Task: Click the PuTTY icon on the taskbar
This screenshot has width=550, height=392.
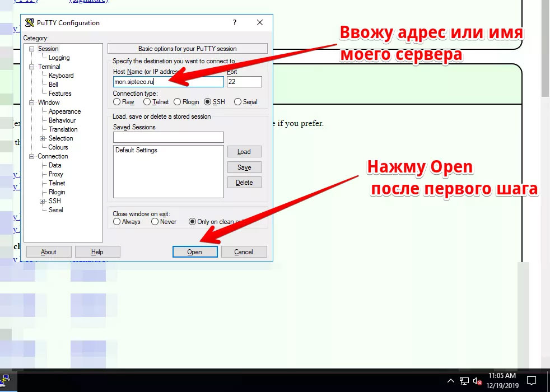Action: click(x=8, y=382)
